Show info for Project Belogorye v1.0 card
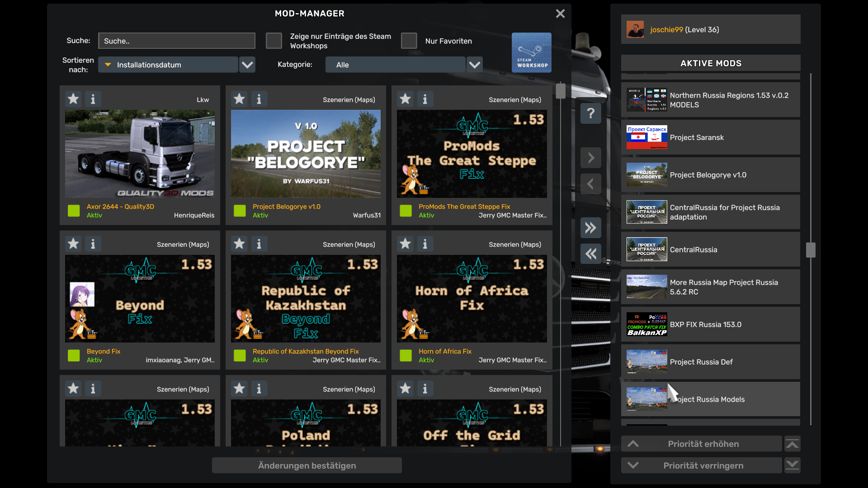This screenshot has width=868, height=488. coord(259,99)
